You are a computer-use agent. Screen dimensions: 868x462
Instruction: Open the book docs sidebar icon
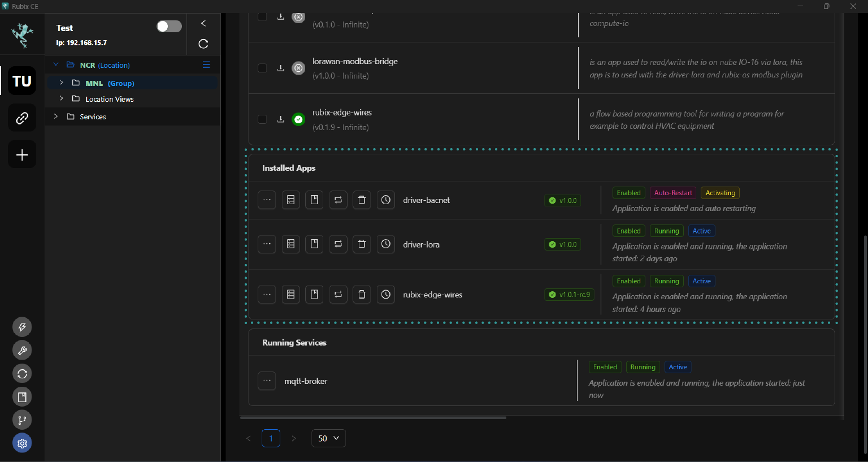tap(22, 397)
